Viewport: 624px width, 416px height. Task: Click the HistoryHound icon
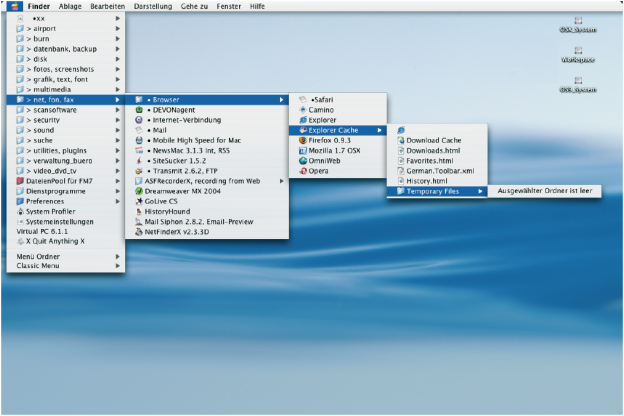coord(139,211)
